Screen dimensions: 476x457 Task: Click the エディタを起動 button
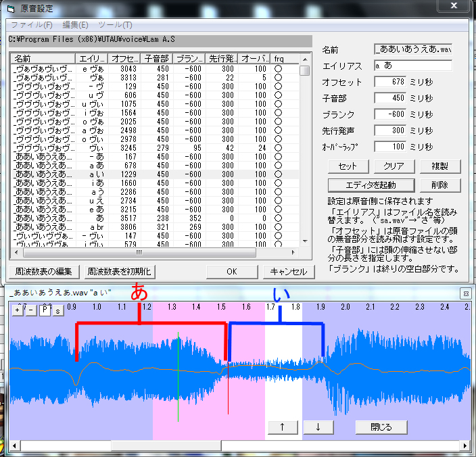[x=371, y=185]
